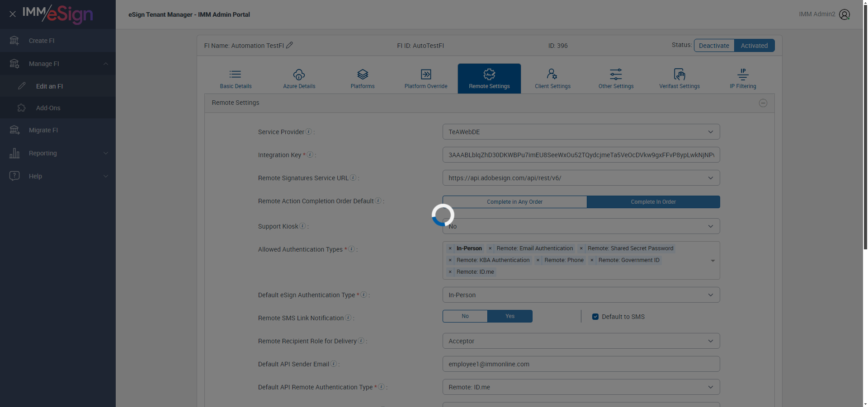Show info for Support Kiosk
Viewport: 868px width, 407px height.
coord(303,226)
